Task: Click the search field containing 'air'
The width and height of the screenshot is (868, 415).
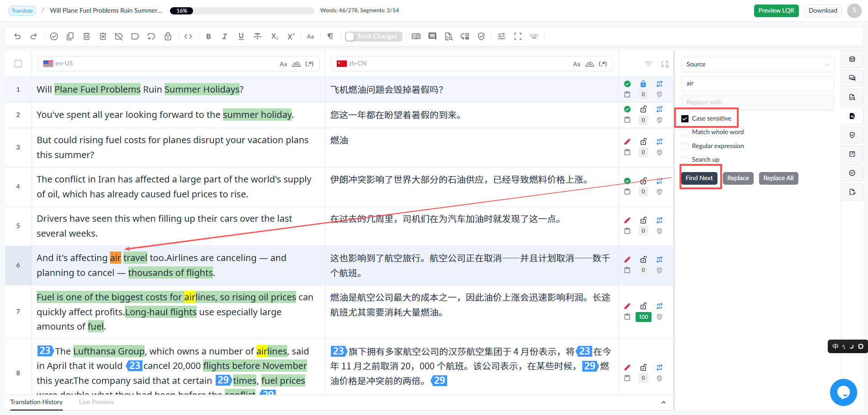Action: point(758,84)
